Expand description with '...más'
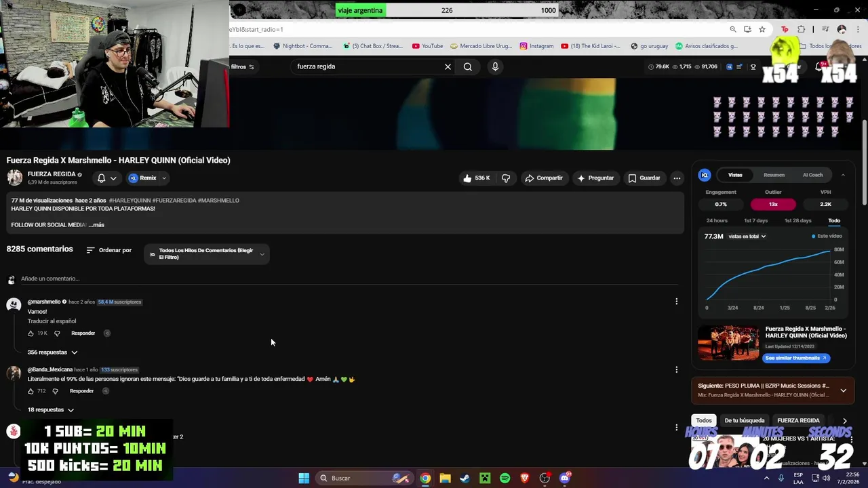Screen dimensions: 868x488 (x=96, y=225)
